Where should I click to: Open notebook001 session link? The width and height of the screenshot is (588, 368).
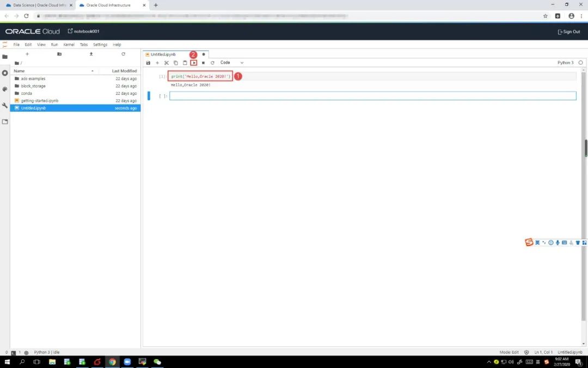point(84,31)
